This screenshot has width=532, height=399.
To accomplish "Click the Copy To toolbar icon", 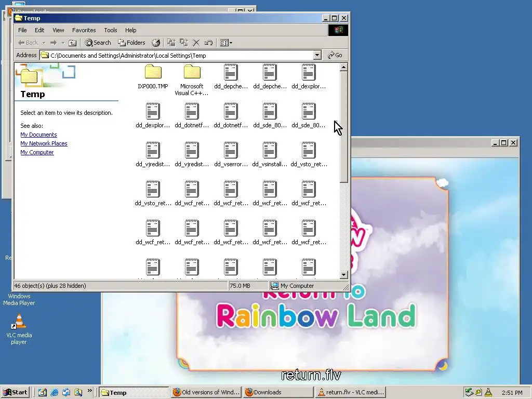I will point(184,43).
